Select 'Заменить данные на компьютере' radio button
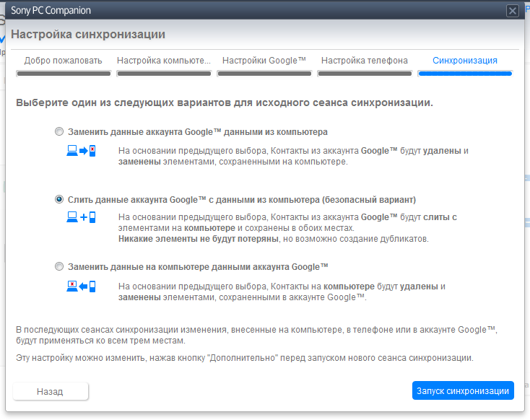Screen dimensions: 530x420 [x=59, y=266]
